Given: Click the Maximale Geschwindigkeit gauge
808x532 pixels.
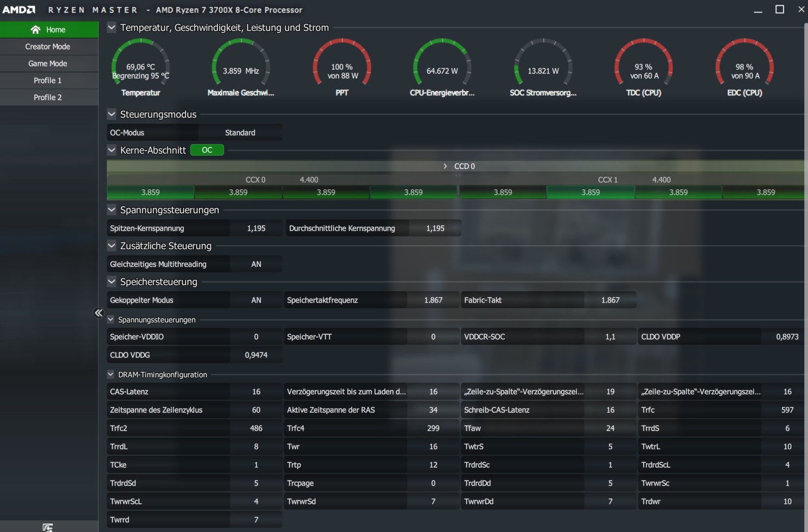Looking at the screenshot, I should 241,68.
